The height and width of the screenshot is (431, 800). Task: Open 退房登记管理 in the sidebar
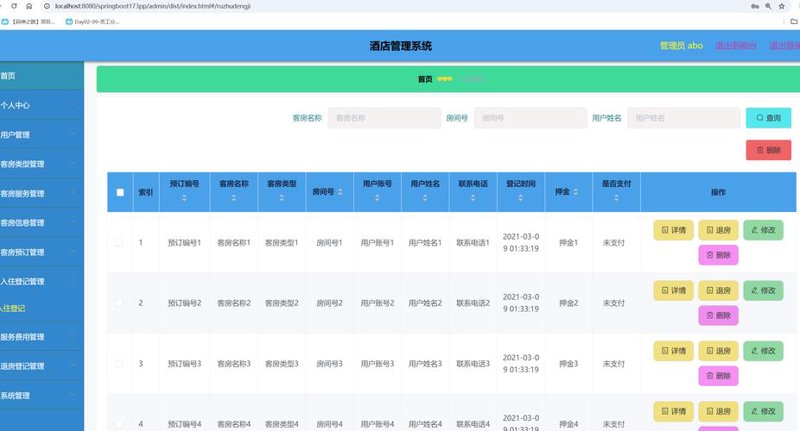(x=42, y=366)
